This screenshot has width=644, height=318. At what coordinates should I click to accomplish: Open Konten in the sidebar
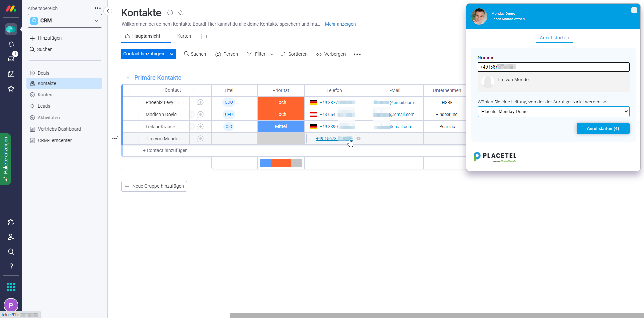(64, 95)
